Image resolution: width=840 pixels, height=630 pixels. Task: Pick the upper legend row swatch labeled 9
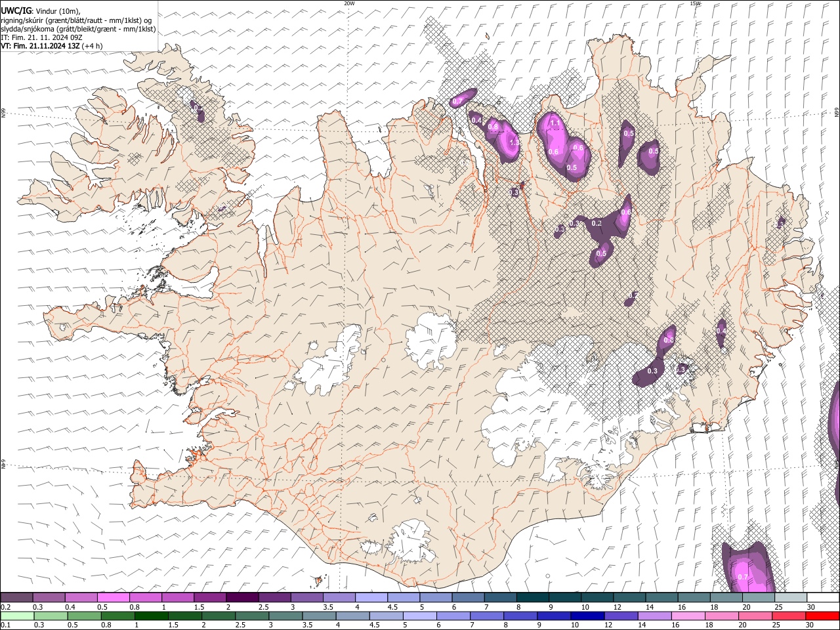pos(565,597)
